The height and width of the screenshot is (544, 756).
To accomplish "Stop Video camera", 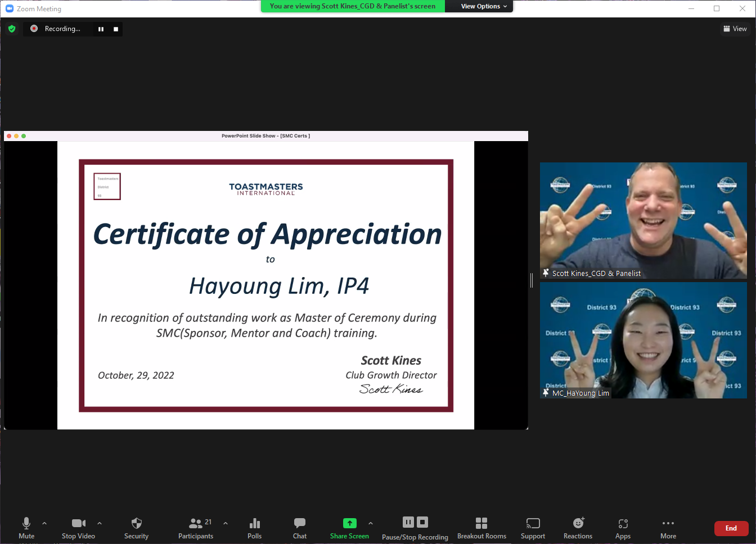I will point(78,528).
